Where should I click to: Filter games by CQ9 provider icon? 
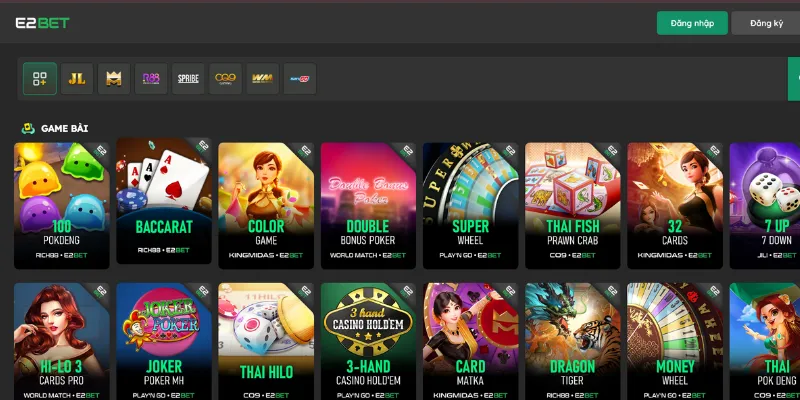226,79
